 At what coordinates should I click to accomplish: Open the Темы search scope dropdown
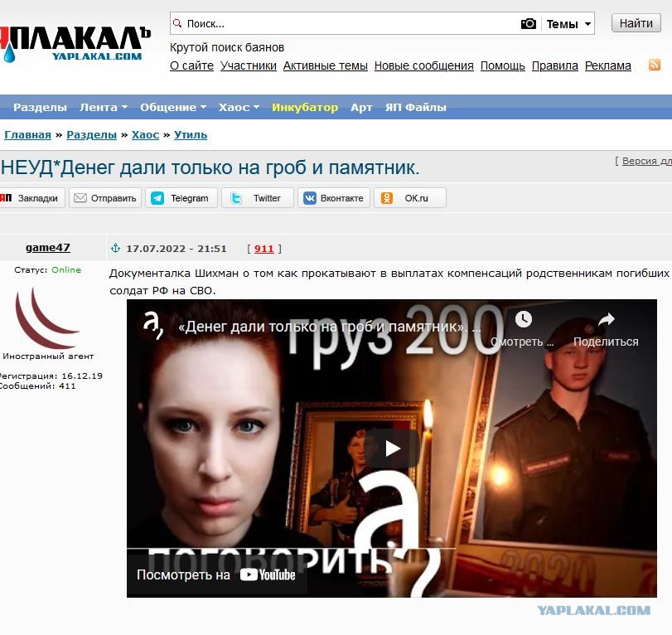pyautogui.click(x=568, y=24)
